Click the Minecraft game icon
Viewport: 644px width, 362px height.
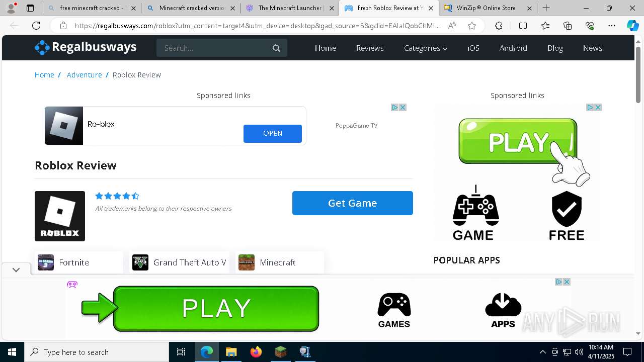(x=247, y=262)
